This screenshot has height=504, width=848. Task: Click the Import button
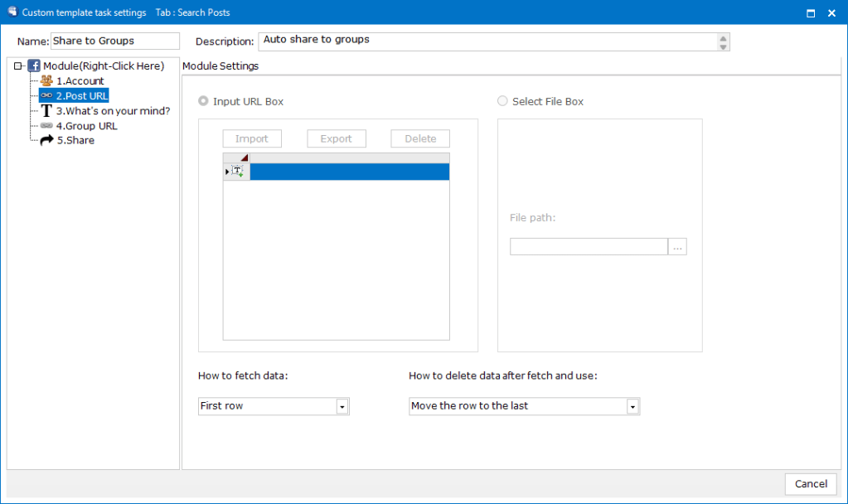click(x=251, y=138)
